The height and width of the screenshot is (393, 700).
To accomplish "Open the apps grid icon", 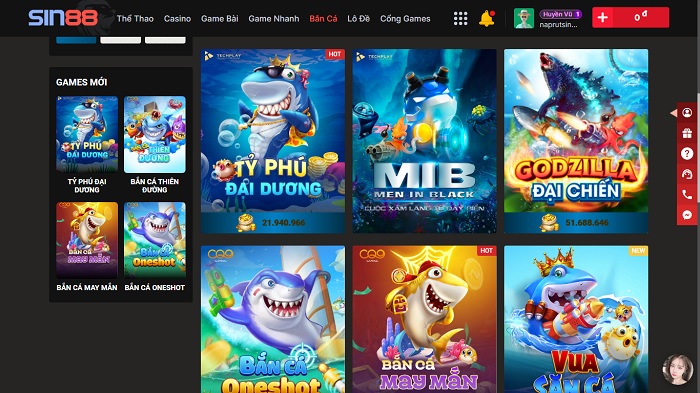I will [460, 18].
